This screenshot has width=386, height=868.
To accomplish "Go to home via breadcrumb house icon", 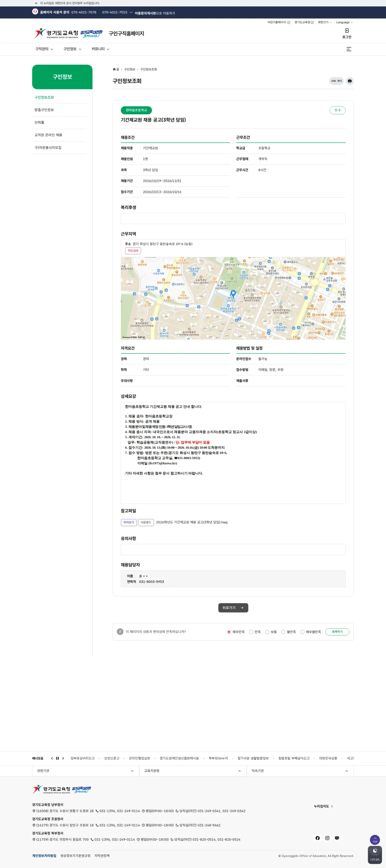I will click(114, 69).
